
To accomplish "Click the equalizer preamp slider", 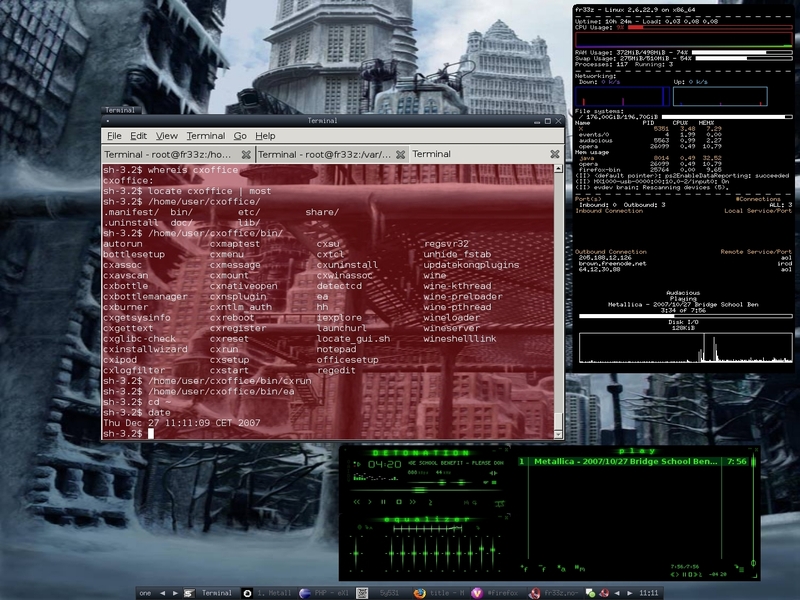I will pos(356,553).
